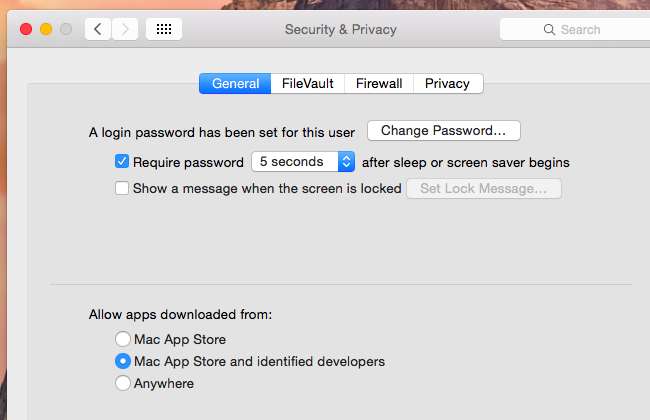Select Mac App Store and identified developers
Image resolution: width=650 pixels, height=420 pixels.
(123, 361)
